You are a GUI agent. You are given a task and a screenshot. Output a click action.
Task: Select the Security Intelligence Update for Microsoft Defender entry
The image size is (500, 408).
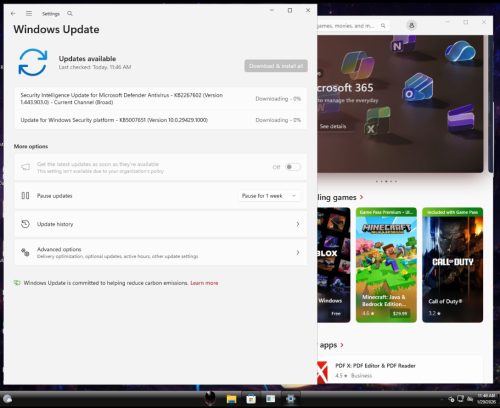pos(161,99)
